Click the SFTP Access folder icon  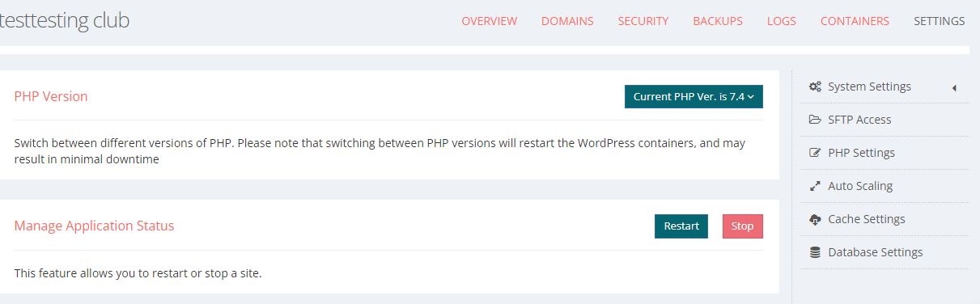815,120
